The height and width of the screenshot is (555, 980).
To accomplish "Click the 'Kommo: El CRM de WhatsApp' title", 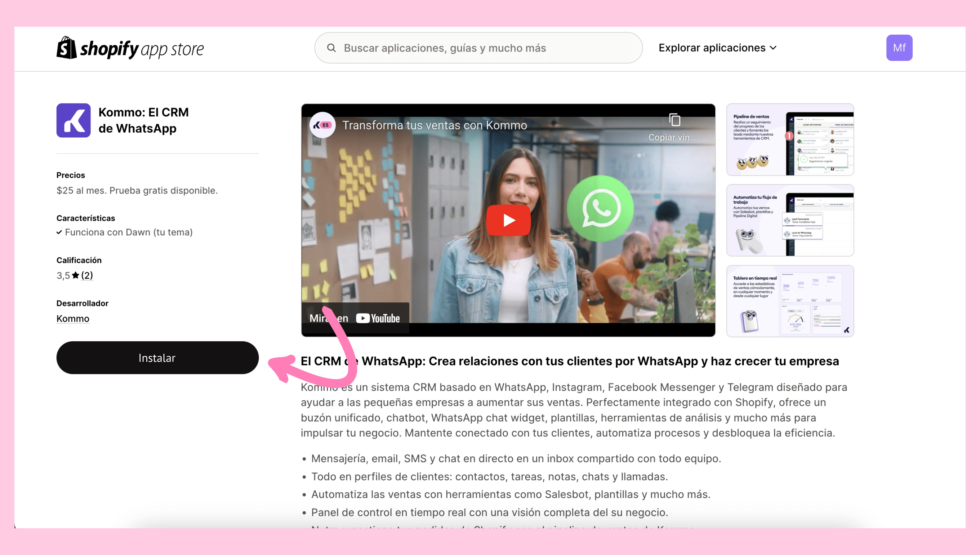I will [144, 120].
